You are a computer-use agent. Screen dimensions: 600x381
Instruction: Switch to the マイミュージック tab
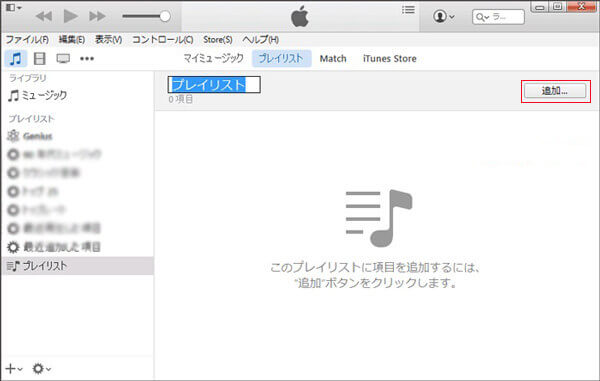(213, 59)
